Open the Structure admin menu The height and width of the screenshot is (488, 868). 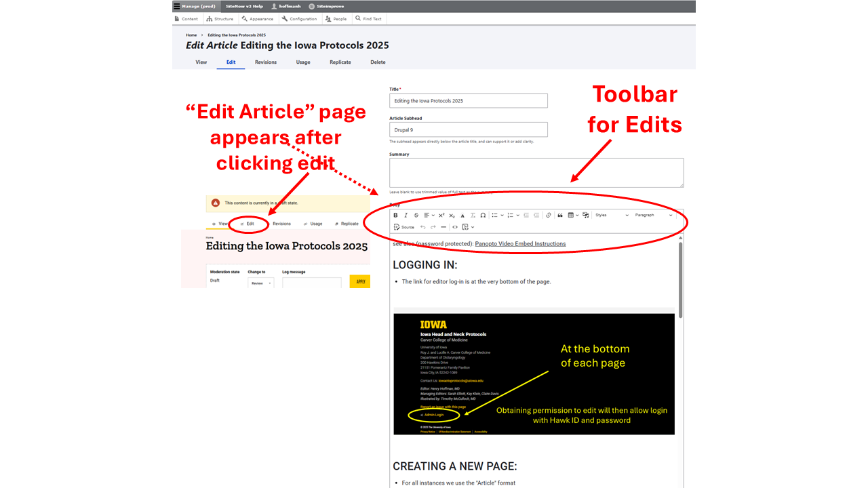[x=220, y=19]
